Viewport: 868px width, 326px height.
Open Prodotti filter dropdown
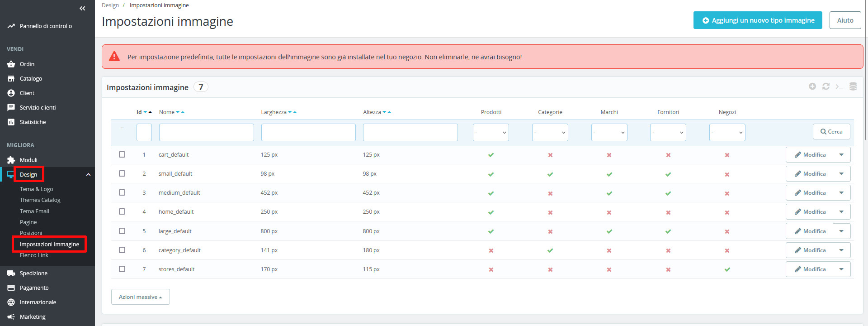(x=491, y=132)
